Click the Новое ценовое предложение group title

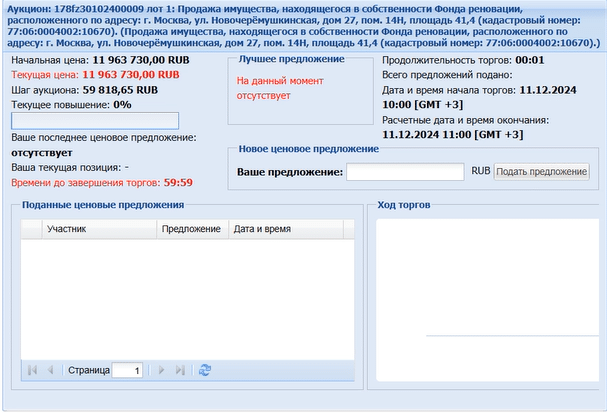(309, 149)
